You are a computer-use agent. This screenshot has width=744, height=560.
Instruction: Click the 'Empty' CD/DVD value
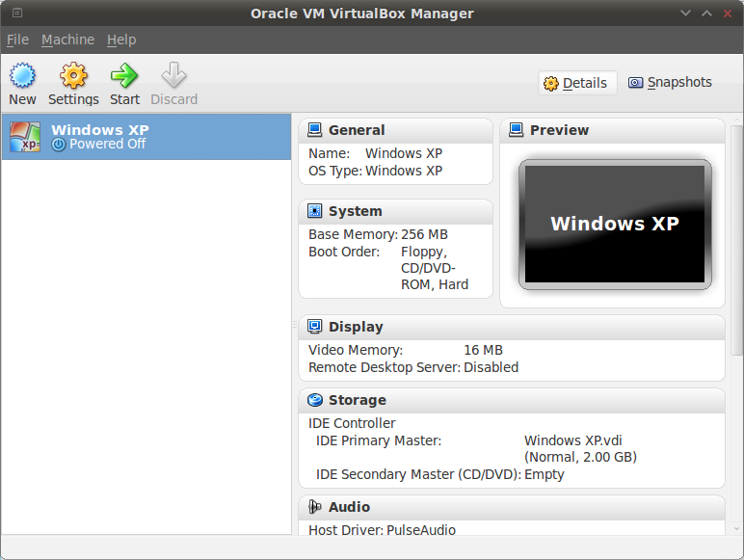point(544,474)
